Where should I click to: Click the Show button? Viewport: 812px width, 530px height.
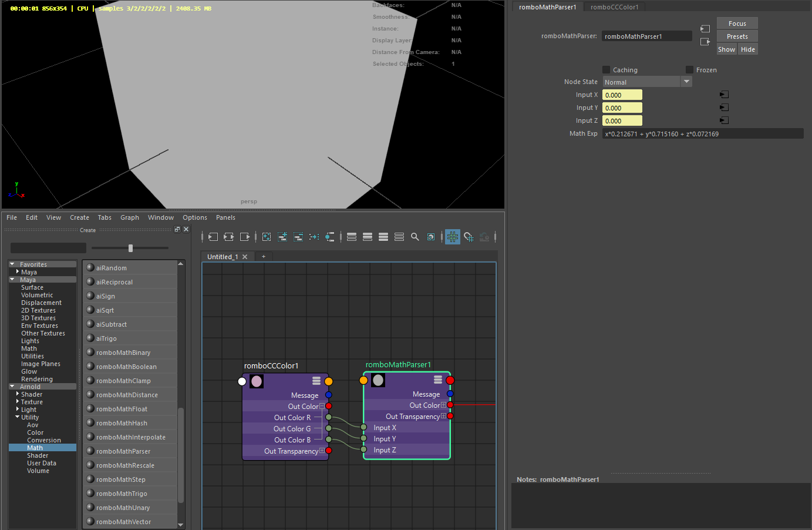(727, 49)
